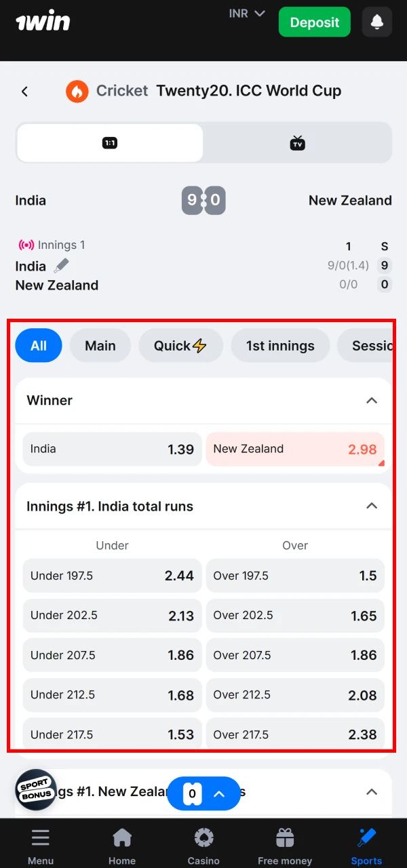This screenshot has width=407, height=868.
Task: Collapse India total runs section
Action: coord(372,506)
